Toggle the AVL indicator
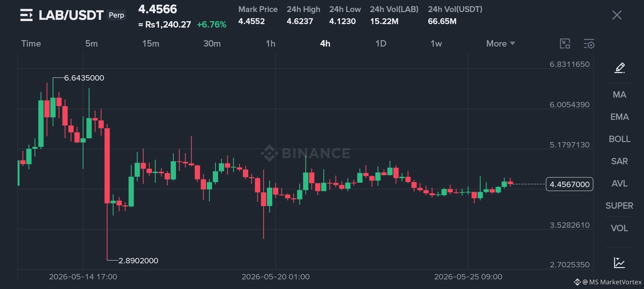644x289 pixels. [619, 183]
